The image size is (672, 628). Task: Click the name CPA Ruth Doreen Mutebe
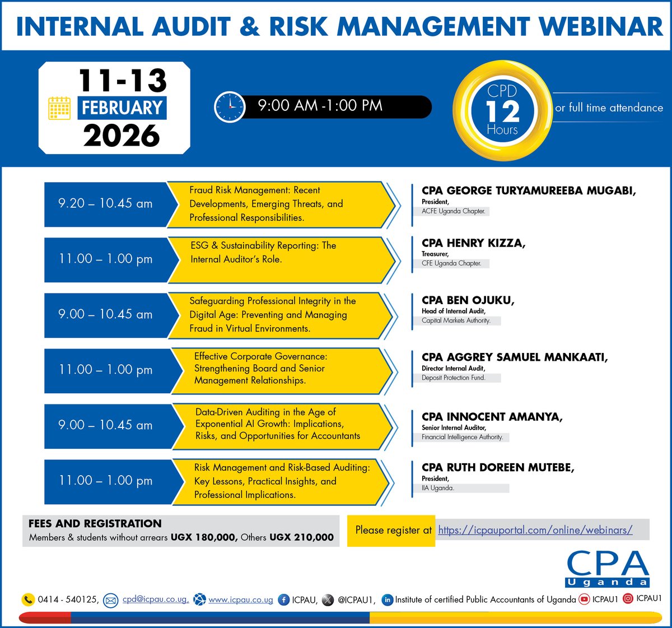tap(498, 468)
